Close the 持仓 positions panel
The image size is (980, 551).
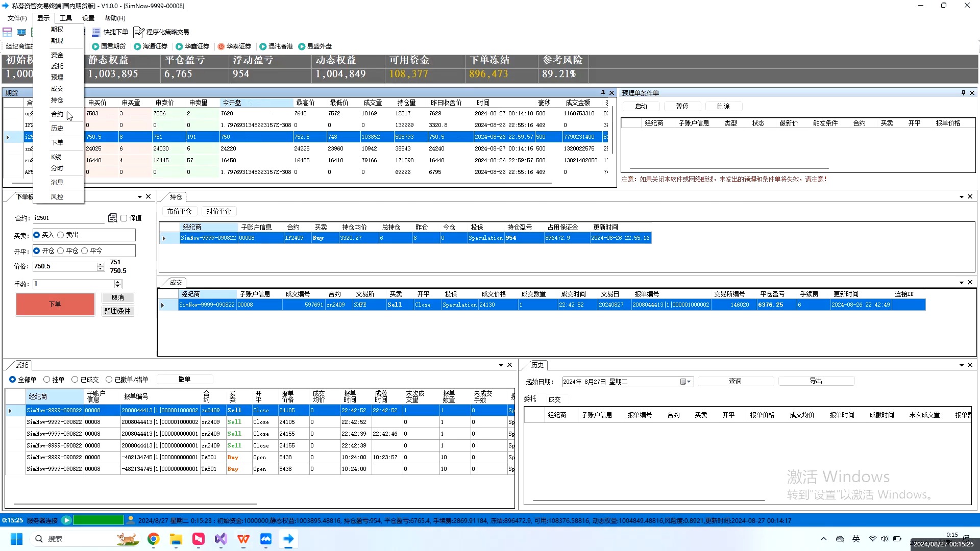(970, 197)
